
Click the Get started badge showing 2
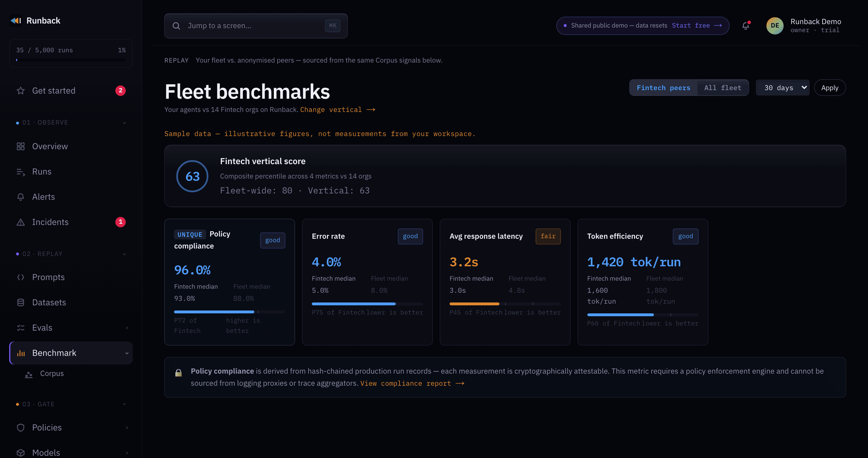coord(121,91)
